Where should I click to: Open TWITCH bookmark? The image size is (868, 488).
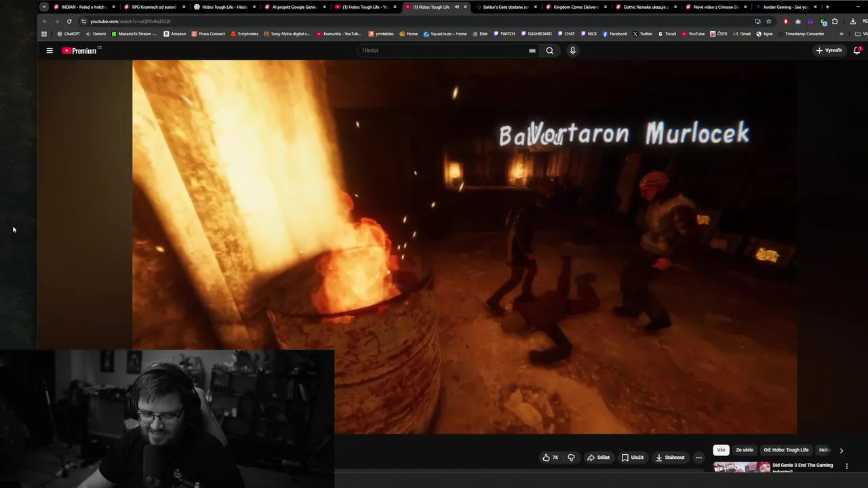pyautogui.click(x=504, y=34)
